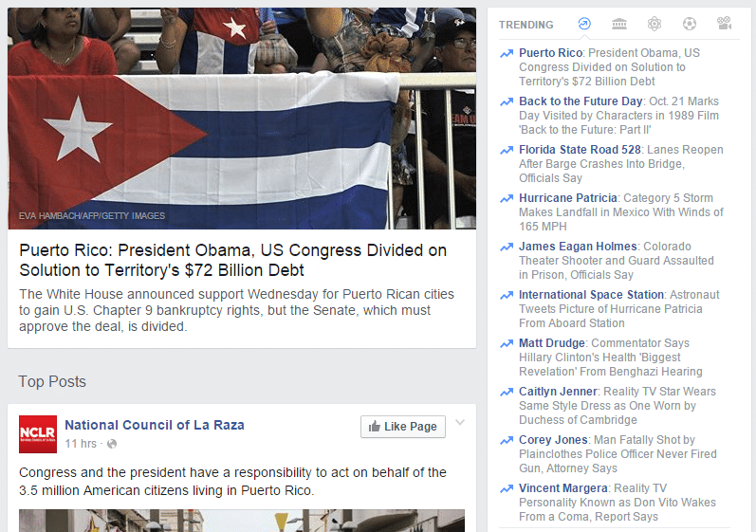Open the Entertainment trending camera icon
The height and width of the screenshot is (532, 756).
[x=724, y=23]
